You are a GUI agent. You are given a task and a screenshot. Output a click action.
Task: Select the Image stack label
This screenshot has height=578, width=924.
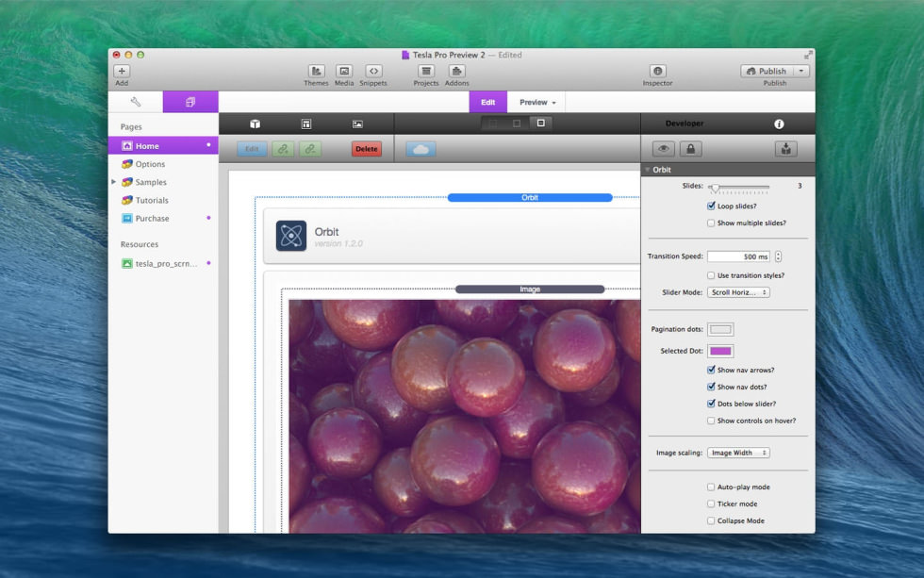tap(530, 289)
